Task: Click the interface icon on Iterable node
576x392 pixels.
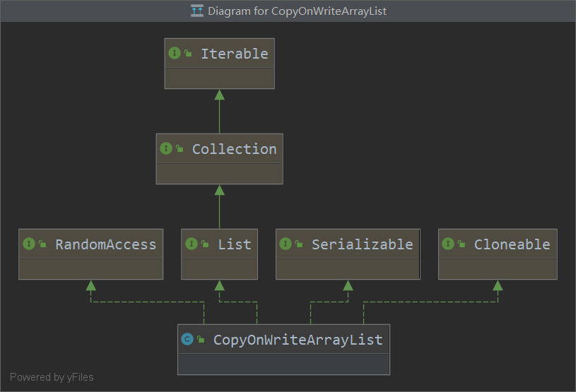Action: [x=175, y=53]
